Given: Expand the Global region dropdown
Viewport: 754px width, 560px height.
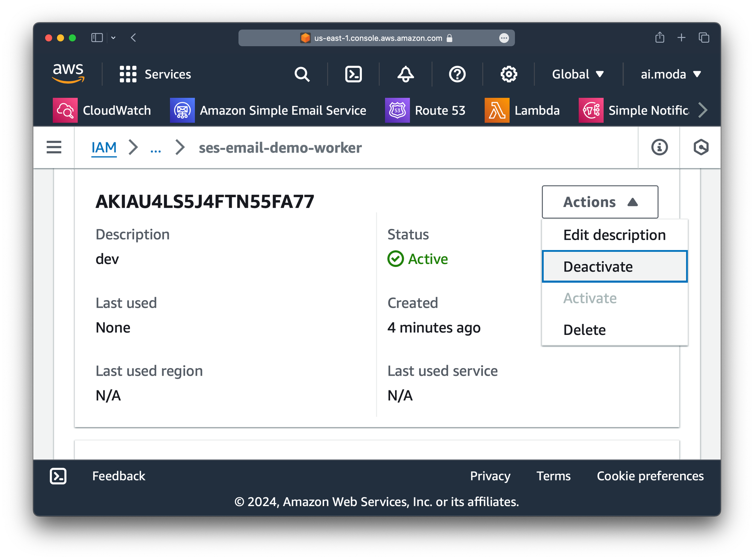Looking at the screenshot, I should [578, 74].
